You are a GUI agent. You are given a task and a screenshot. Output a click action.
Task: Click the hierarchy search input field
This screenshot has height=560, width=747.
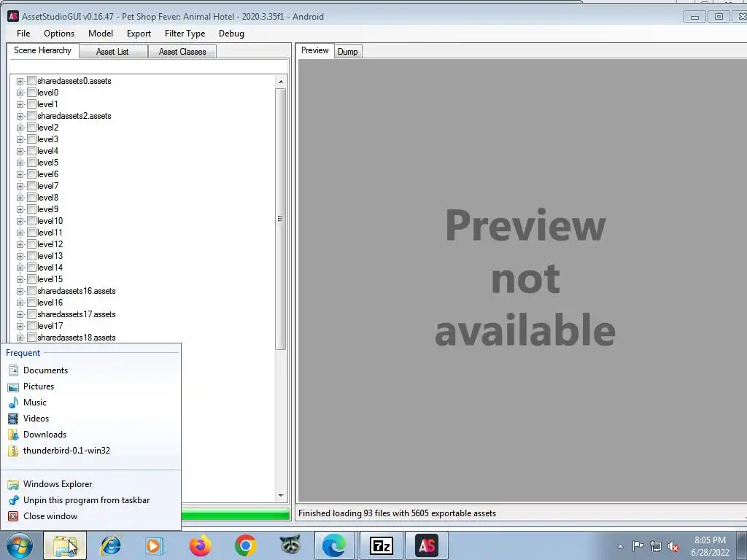(x=149, y=66)
